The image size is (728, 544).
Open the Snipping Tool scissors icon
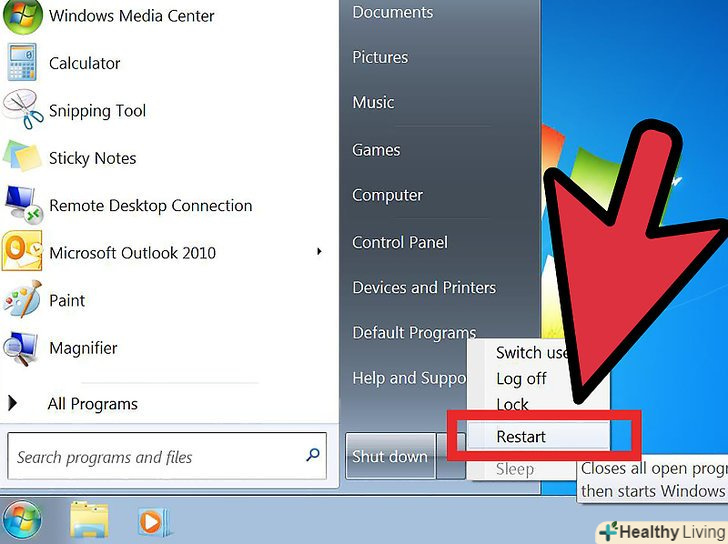pos(22,110)
